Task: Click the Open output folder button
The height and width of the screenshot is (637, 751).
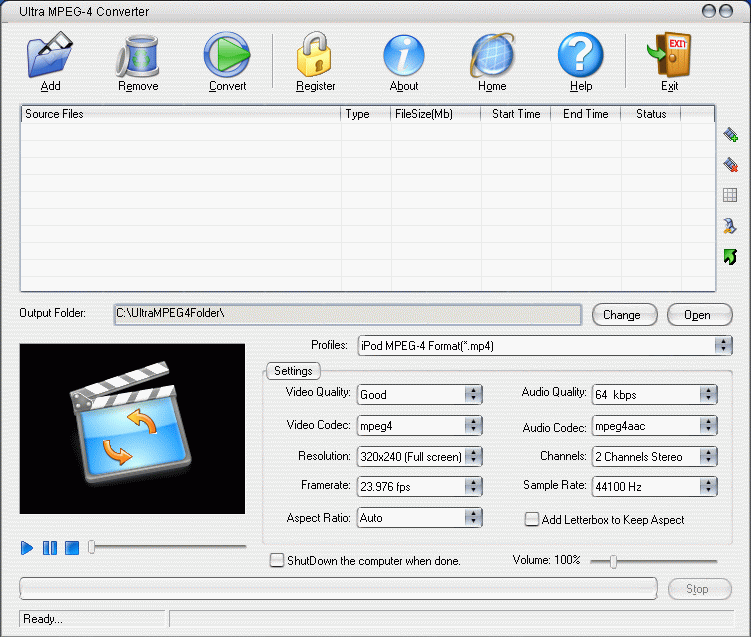Action: tap(697, 315)
